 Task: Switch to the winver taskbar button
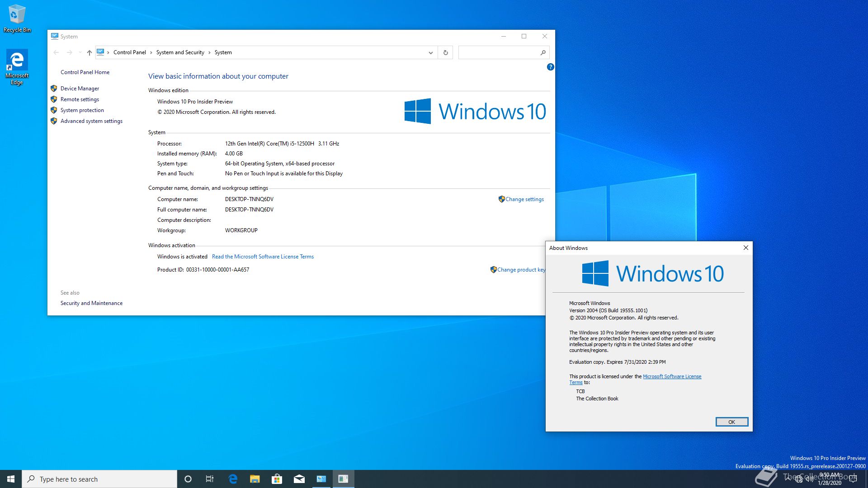343,479
